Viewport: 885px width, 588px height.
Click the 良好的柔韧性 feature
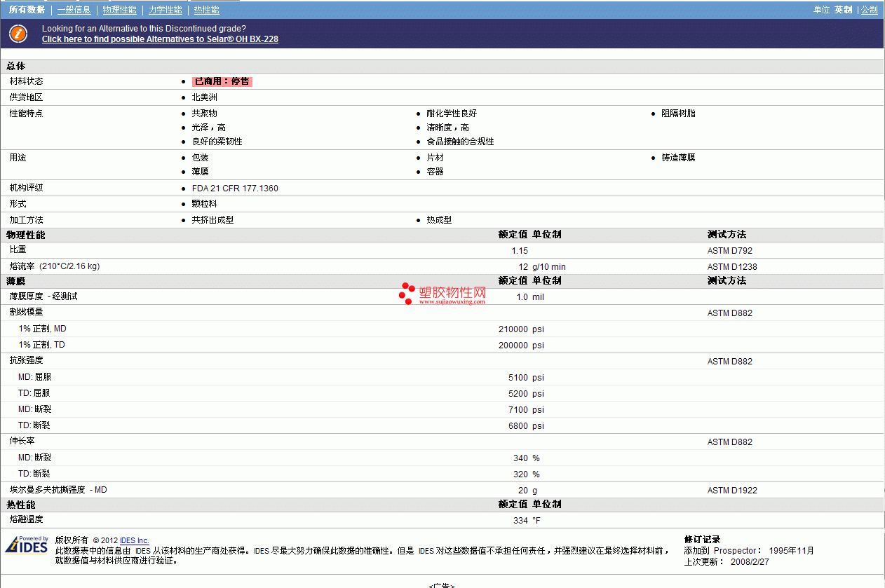(217, 142)
